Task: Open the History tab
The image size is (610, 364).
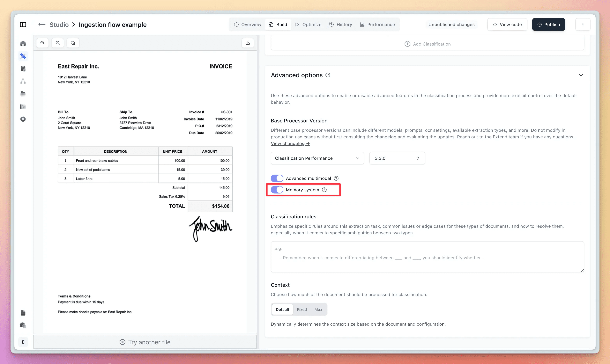Action: tap(341, 24)
